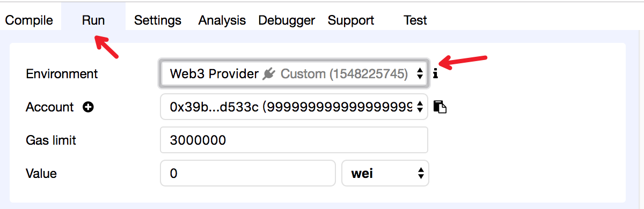Open the Environment dropdown
This screenshot has width=644, height=209.
[x=294, y=73]
